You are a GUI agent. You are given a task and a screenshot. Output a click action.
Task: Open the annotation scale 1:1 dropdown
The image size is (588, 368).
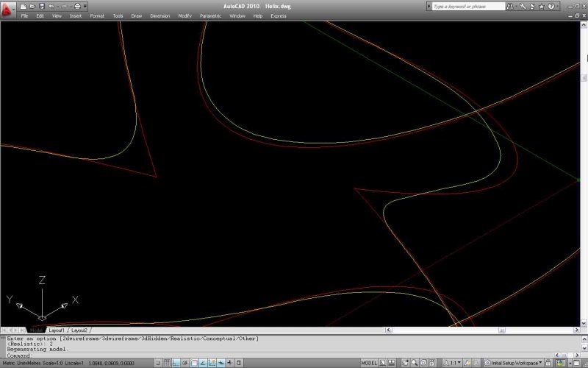tap(456, 363)
